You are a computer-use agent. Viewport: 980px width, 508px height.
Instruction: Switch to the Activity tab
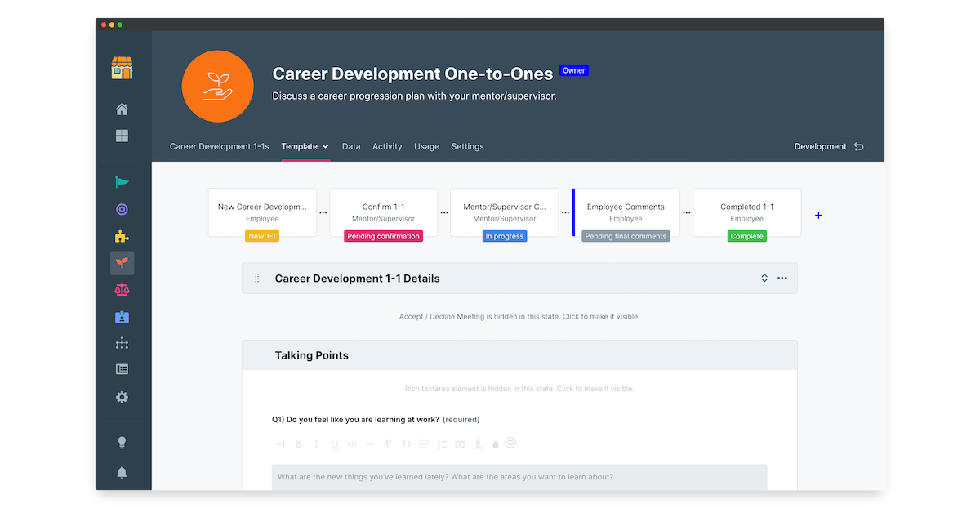tap(387, 147)
